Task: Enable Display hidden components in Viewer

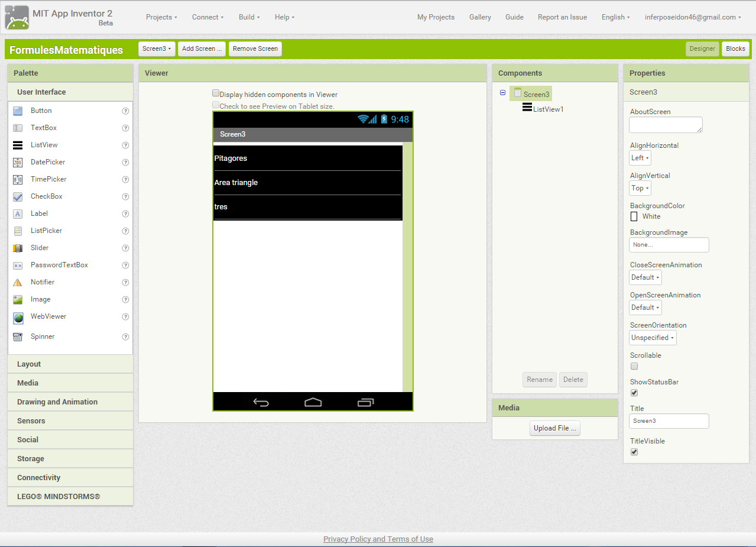Action: [x=216, y=93]
